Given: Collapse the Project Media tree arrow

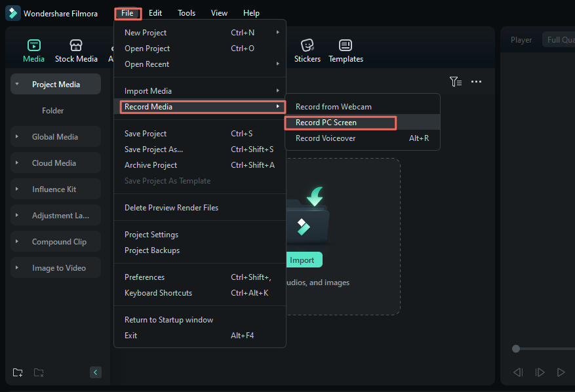Looking at the screenshot, I should 17,84.
